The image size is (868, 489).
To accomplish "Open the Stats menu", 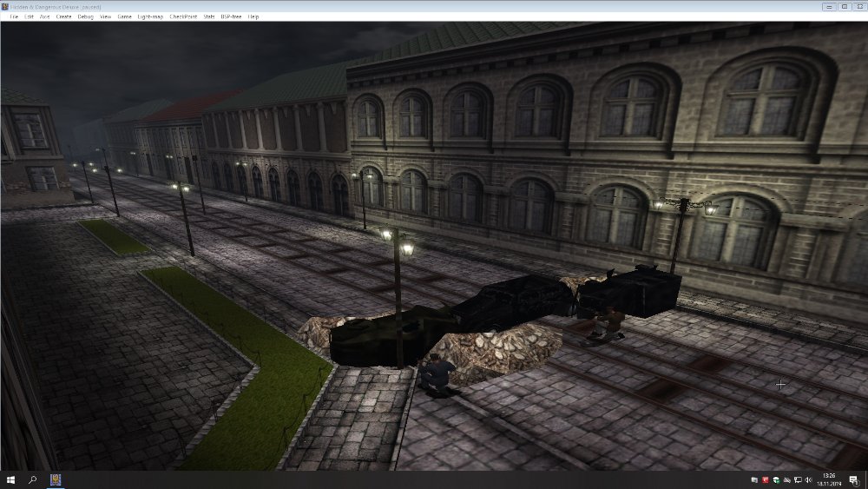I will pyautogui.click(x=208, y=17).
